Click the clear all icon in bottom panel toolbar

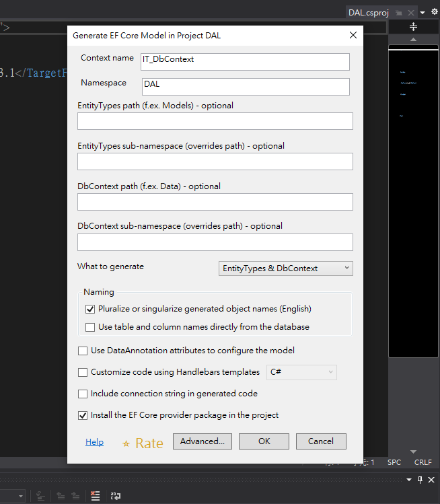(95, 496)
